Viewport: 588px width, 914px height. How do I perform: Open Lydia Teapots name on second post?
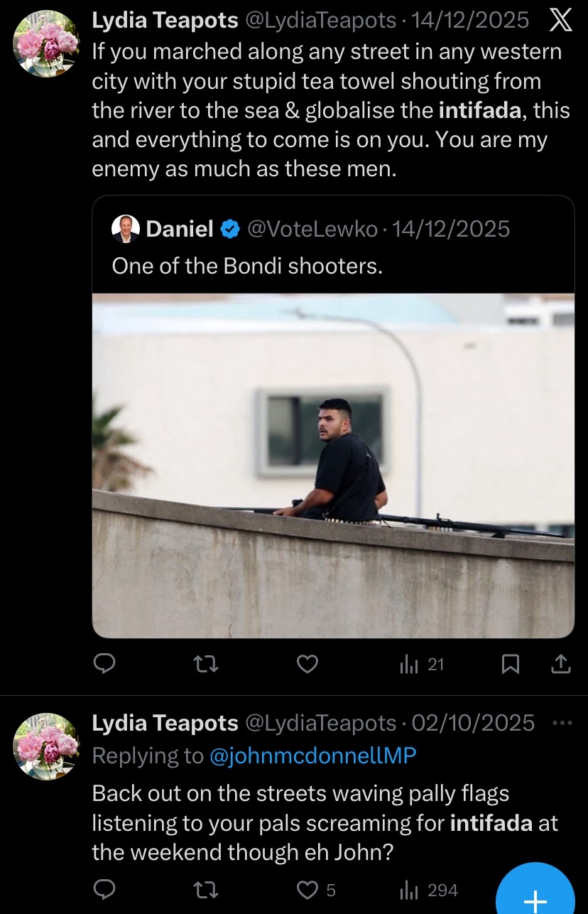tap(165, 723)
